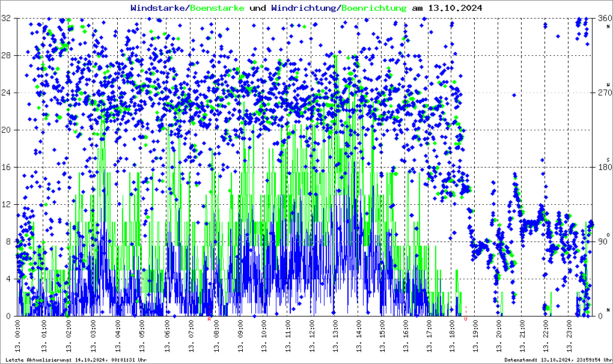Click the 'Letzte Aktualisierung' footer text
Screen dimensions: 613x364
(x=76, y=360)
